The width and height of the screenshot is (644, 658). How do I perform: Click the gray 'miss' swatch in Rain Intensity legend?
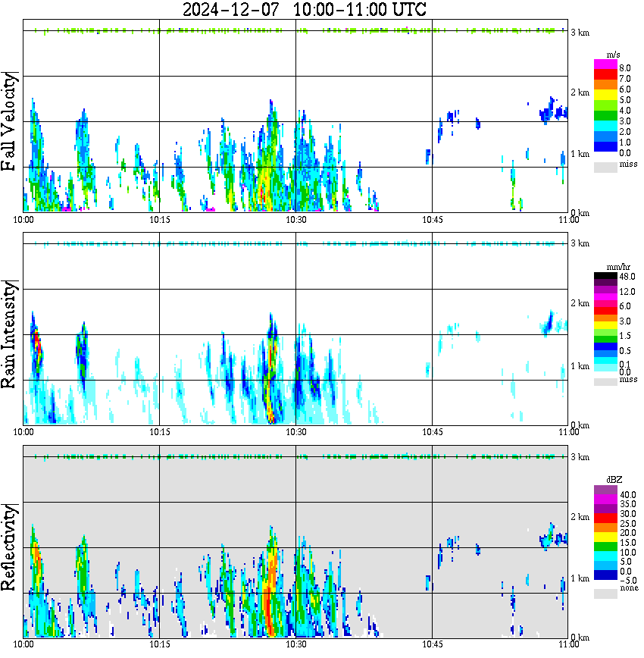[605, 381]
